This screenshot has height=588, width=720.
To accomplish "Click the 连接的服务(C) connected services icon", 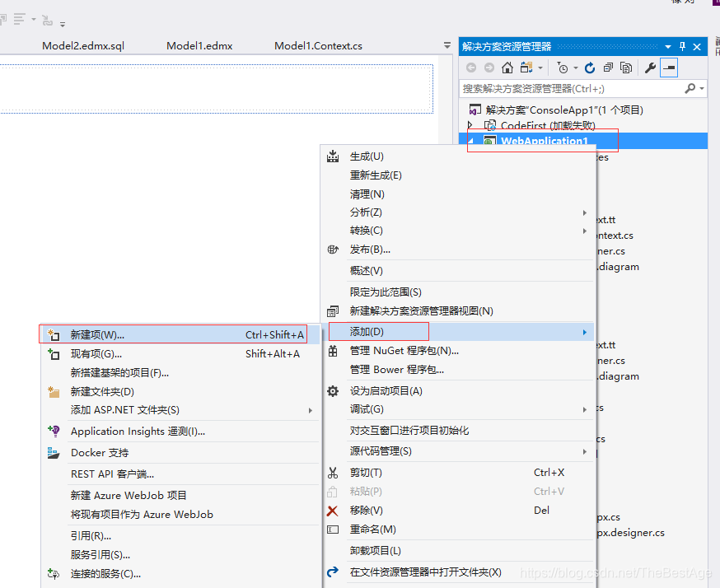I will click(x=54, y=574).
